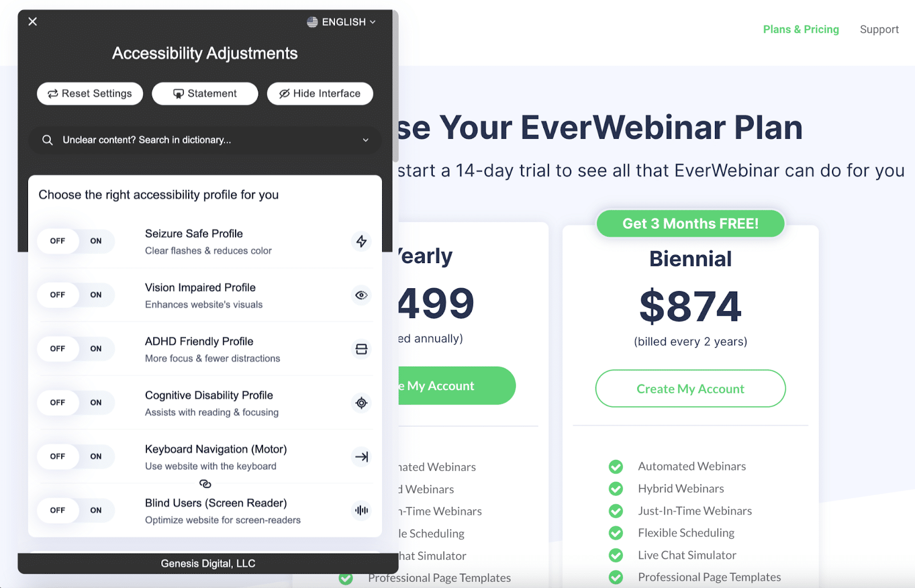Turn ON the Cognitive Disability Profile
Screen dimensions: 915x588
click(96, 402)
